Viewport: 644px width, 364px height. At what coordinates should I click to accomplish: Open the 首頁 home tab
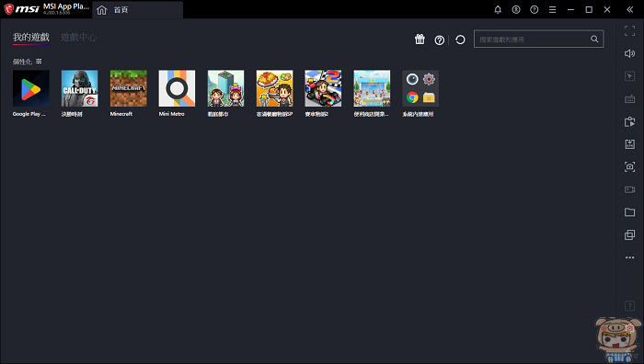(138, 10)
